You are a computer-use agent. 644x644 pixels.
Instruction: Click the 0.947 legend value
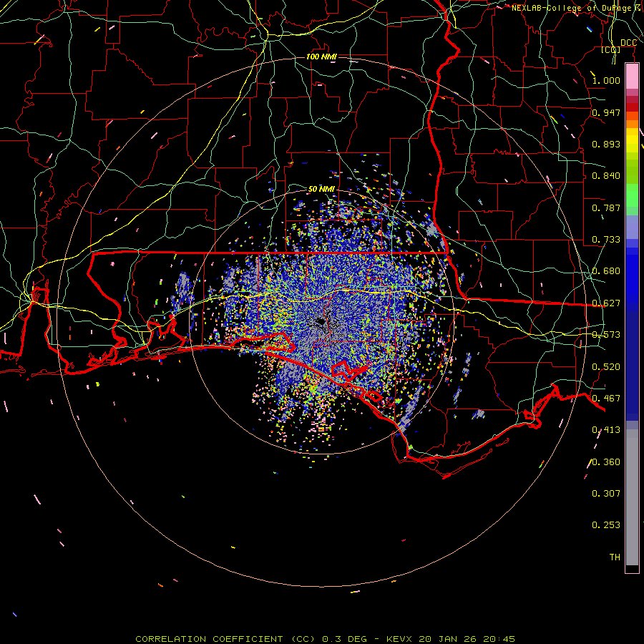[606, 112]
